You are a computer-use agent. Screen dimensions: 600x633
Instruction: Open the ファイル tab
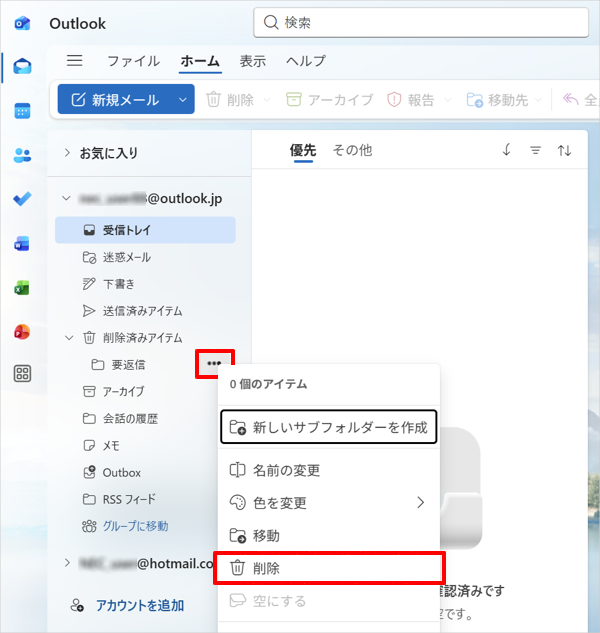click(x=133, y=61)
